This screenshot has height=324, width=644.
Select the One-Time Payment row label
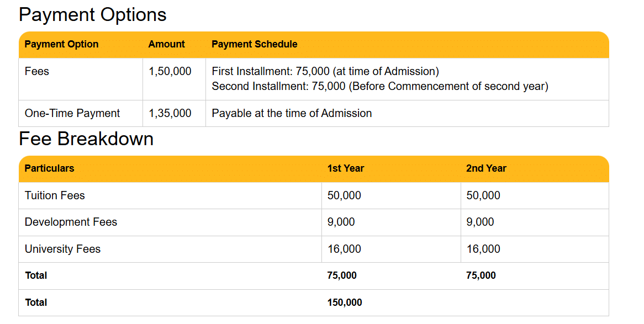tap(72, 113)
